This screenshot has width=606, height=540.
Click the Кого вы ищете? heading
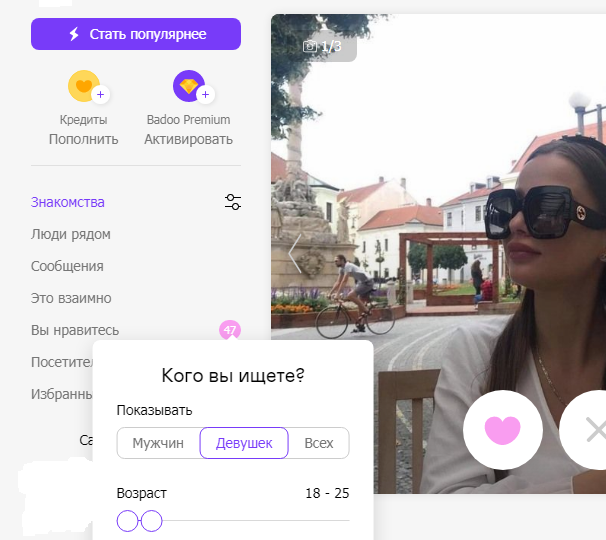pyautogui.click(x=233, y=375)
